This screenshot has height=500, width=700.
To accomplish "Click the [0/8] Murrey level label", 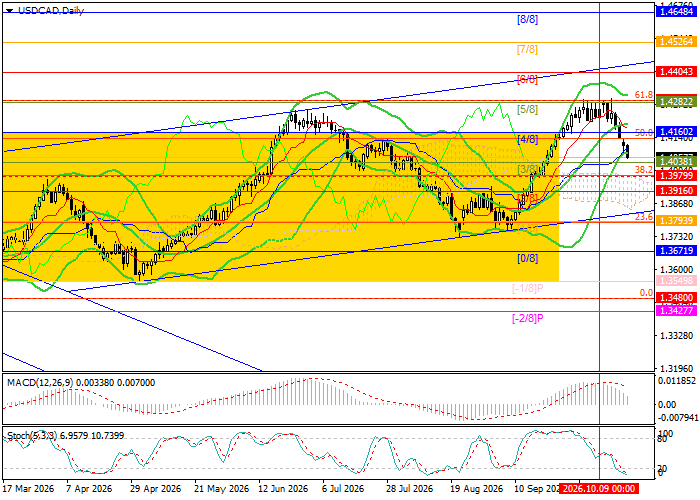I will click(x=527, y=258).
